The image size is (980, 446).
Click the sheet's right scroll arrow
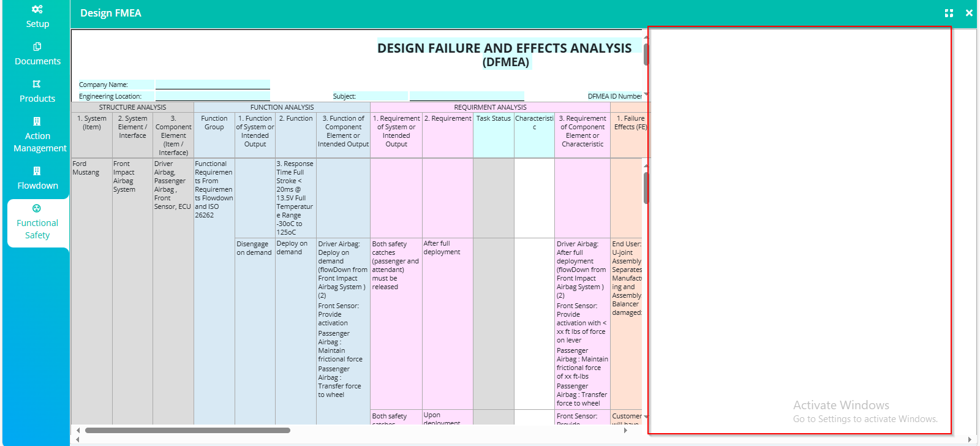click(625, 430)
